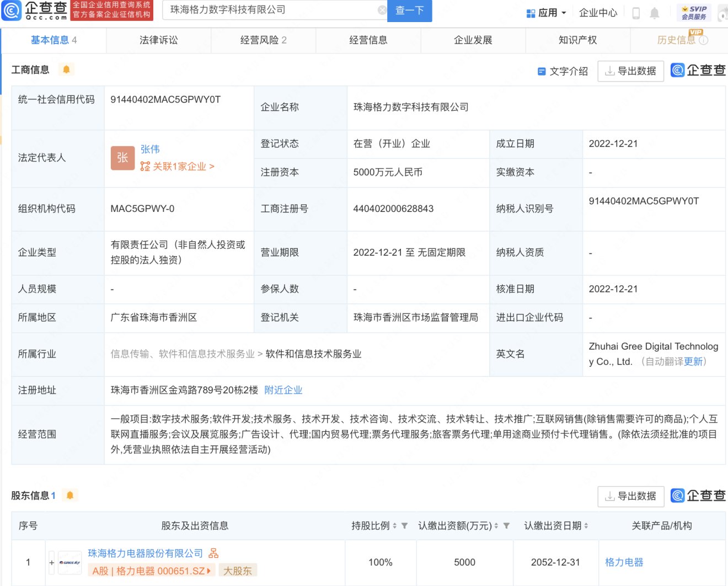
Task: Click into the company search input field
Action: [270, 10]
